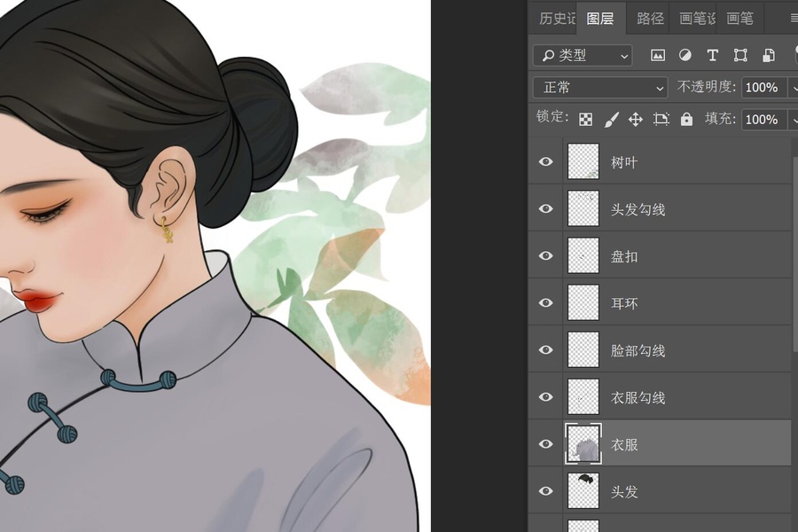Image resolution: width=798 pixels, height=532 pixels.
Task: Switch to the 图层 tab
Action: [x=600, y=19]
